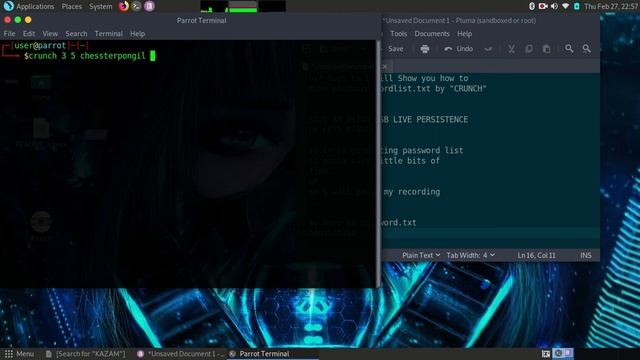Open the Tab Width dropdown

(470, 255)
